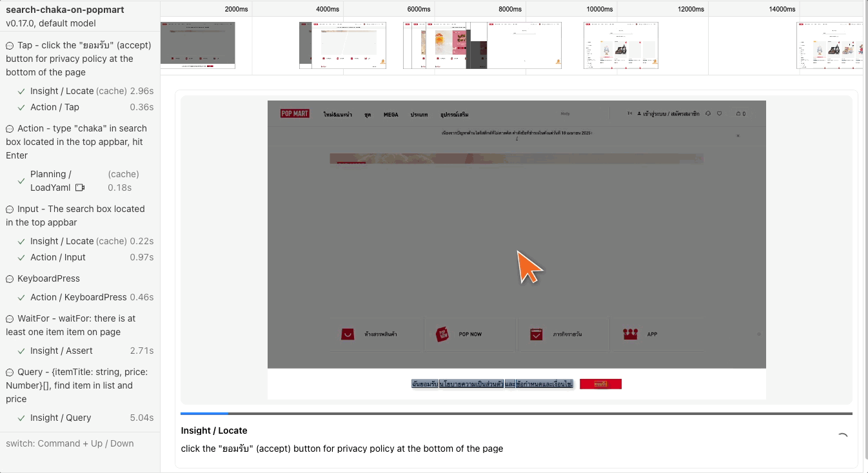Click the headset support icon in the header
868x473 pixels.
click(x=708, y=113)
